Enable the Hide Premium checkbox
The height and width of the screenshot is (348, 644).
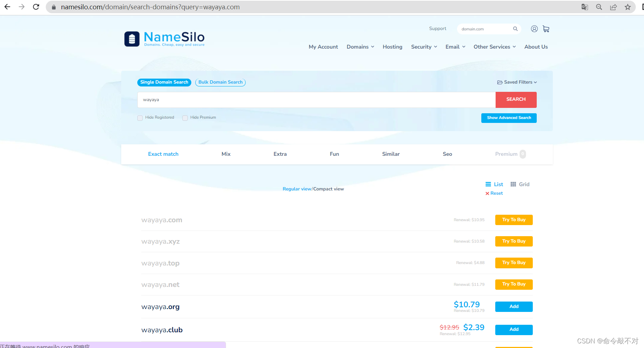tap(185, 118)
